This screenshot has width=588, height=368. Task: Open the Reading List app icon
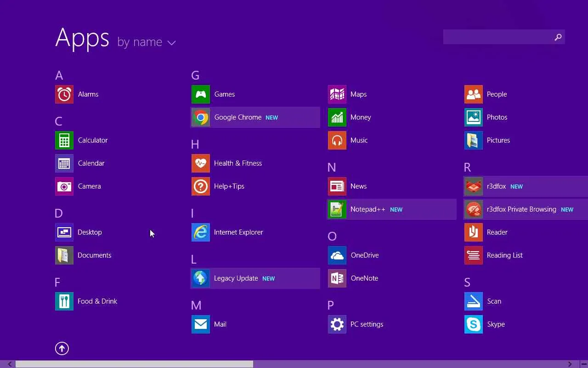click(x=474, y=255)
